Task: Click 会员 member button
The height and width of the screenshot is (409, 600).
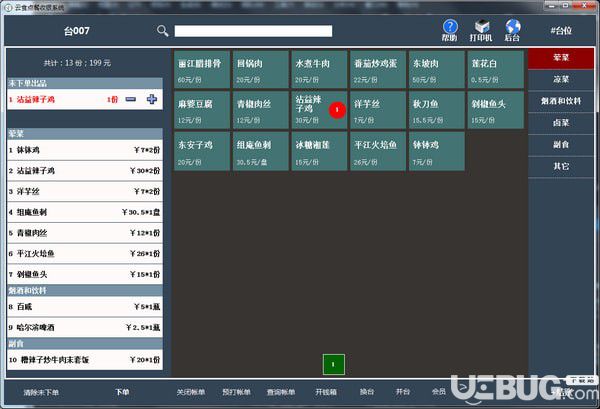Action: (439, 391)
